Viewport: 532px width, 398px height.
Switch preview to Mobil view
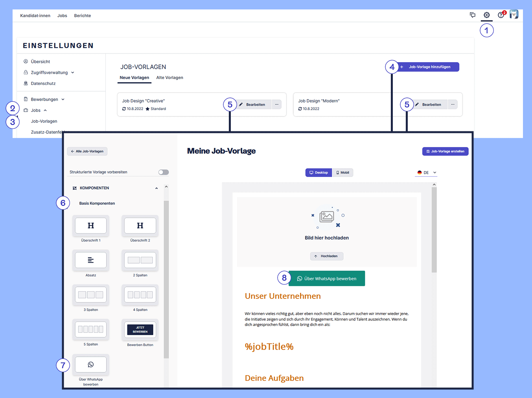pos(343,173)
